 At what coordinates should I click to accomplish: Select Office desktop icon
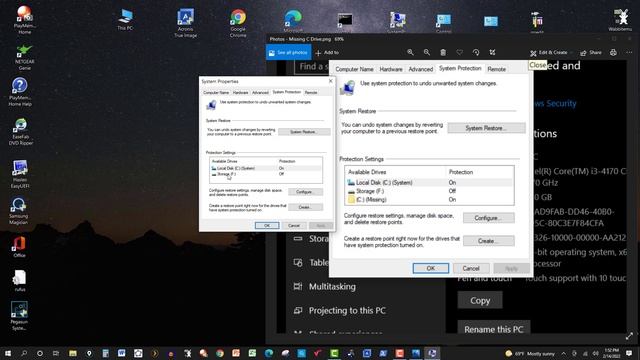coord(19,247)
